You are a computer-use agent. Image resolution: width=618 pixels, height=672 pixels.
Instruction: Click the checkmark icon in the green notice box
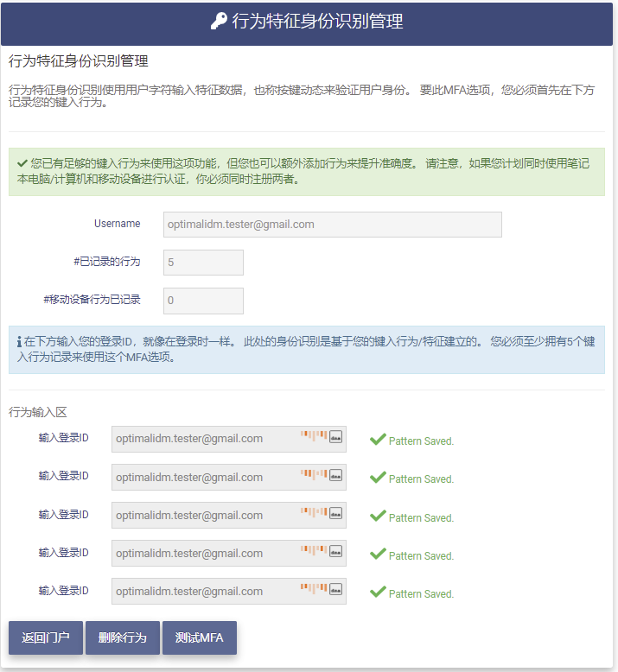pos(22,162)
